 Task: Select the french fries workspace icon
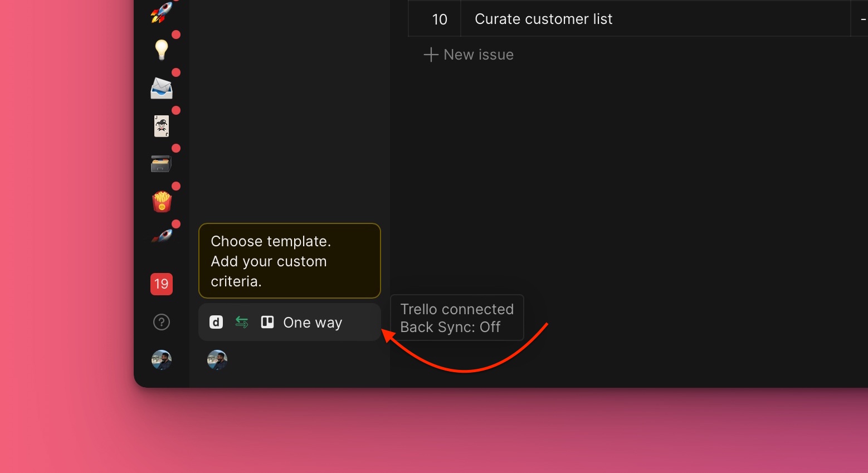pos(162,202)
